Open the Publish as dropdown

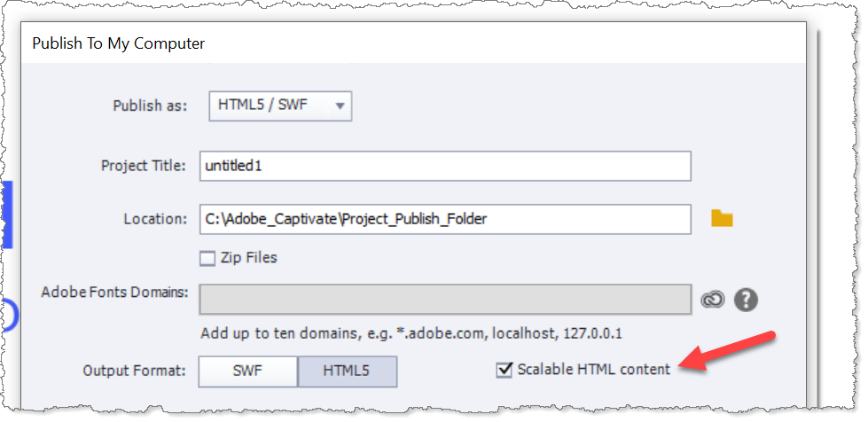point(280,105)
